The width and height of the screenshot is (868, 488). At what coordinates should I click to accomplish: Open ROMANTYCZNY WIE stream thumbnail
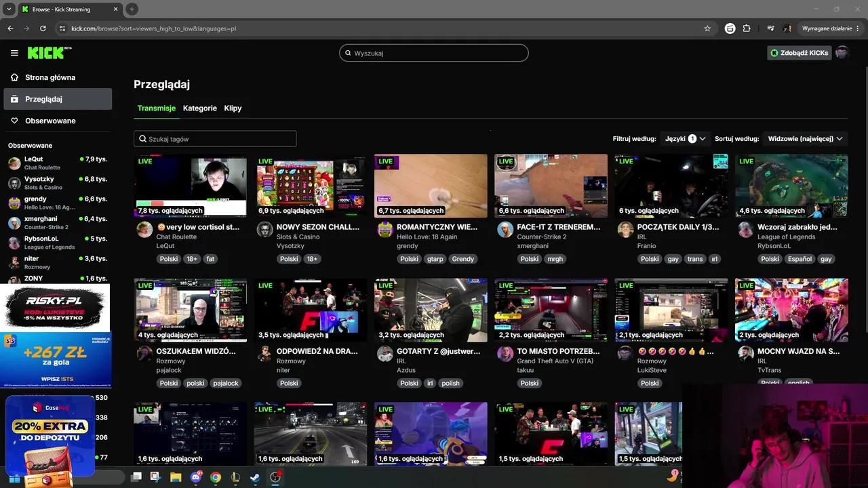click(x=431, y=186)
